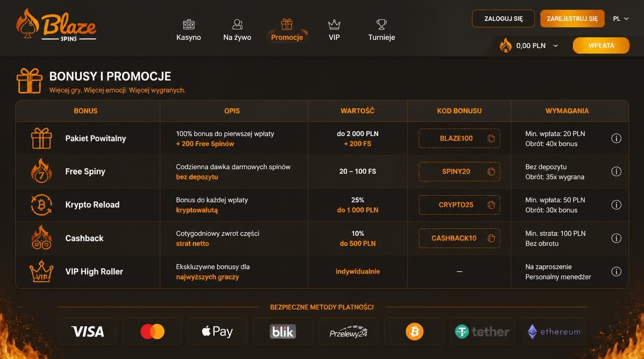Click the Wpłata deposit button
The image size is (644, 359).
[601, 45]
